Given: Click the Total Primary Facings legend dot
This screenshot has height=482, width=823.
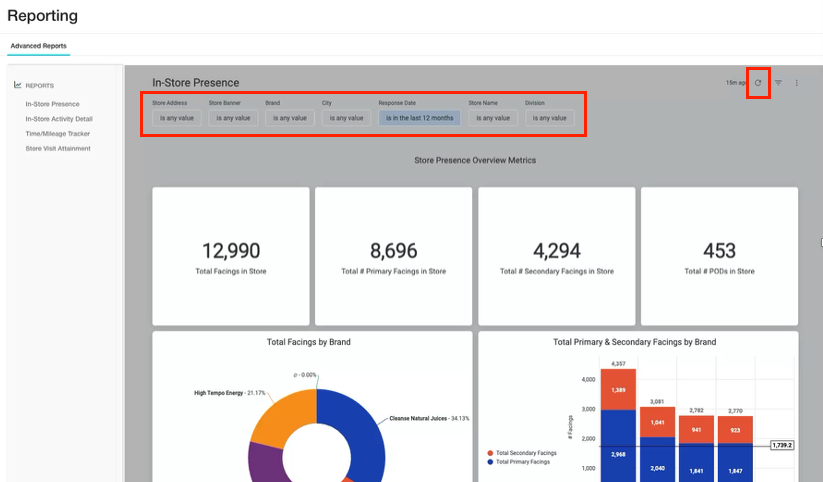Looking at the screenshot, I should click(490, 462).
